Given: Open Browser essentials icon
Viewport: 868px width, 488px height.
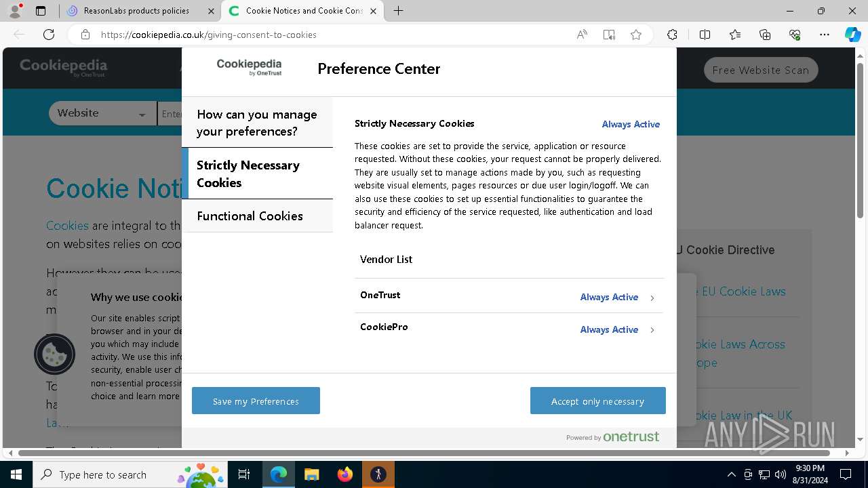Looking at the screenshot, I should click(795, 35).
